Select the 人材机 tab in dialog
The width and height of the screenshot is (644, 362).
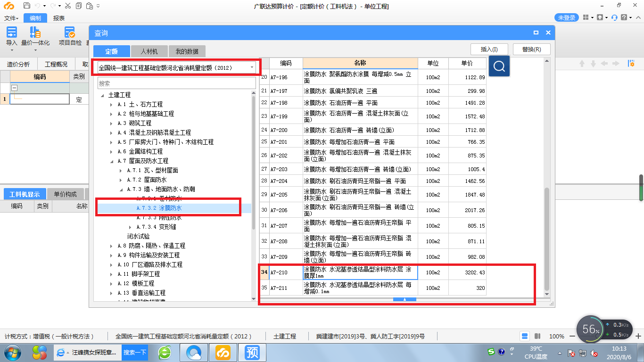(149, 51)
